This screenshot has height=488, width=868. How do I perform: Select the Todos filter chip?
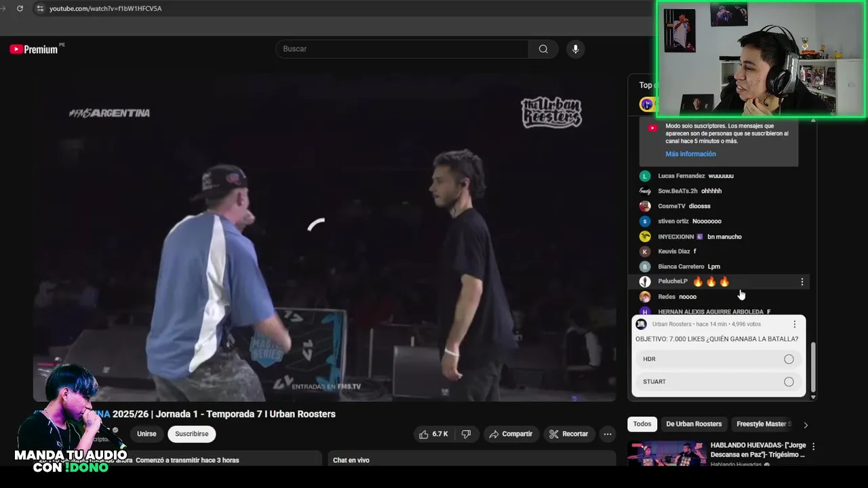click(642, 424)
